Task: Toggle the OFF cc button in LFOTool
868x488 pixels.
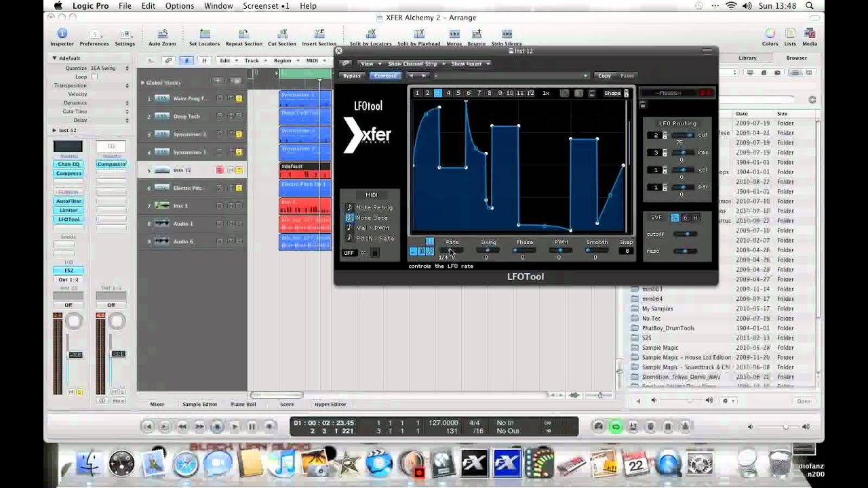Action: tap(349, 253)
